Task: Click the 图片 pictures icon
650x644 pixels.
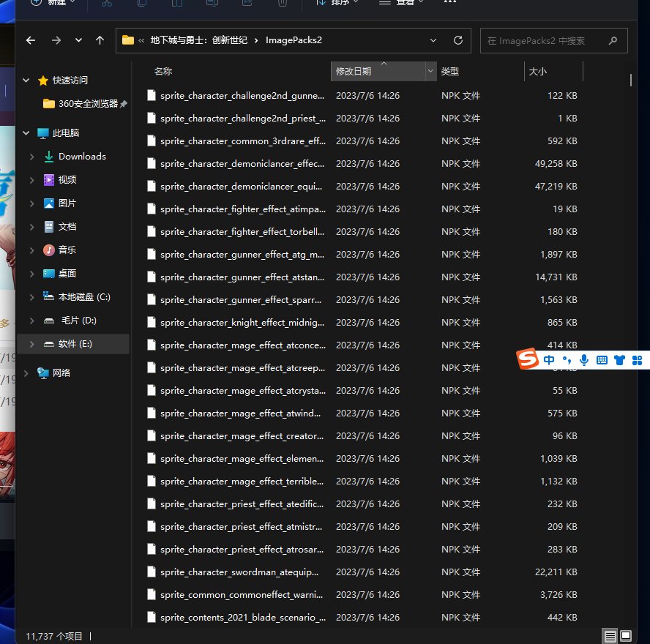Action: pos(49,203)
